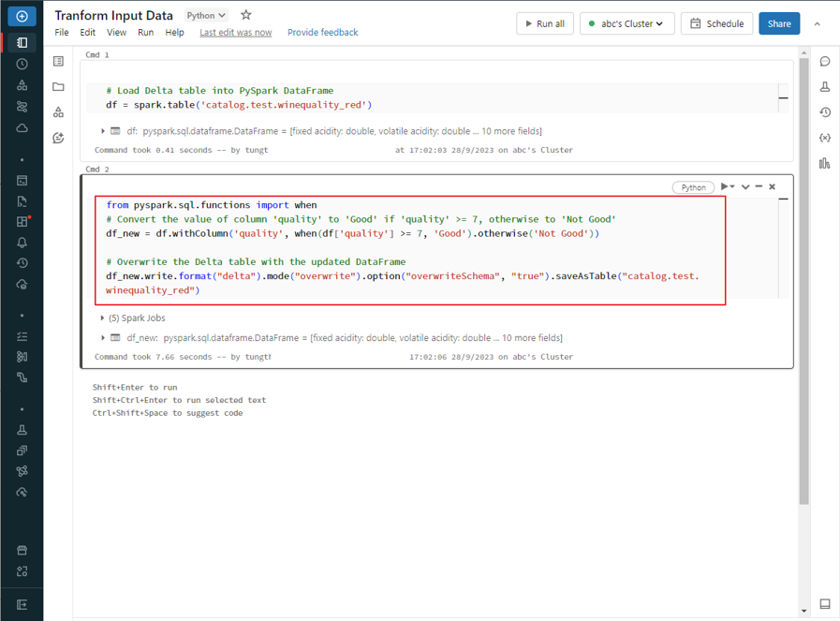Click the run cell play button in Cmd 2
This screenshot has height=621, width=840.
[x=725, y=186]
